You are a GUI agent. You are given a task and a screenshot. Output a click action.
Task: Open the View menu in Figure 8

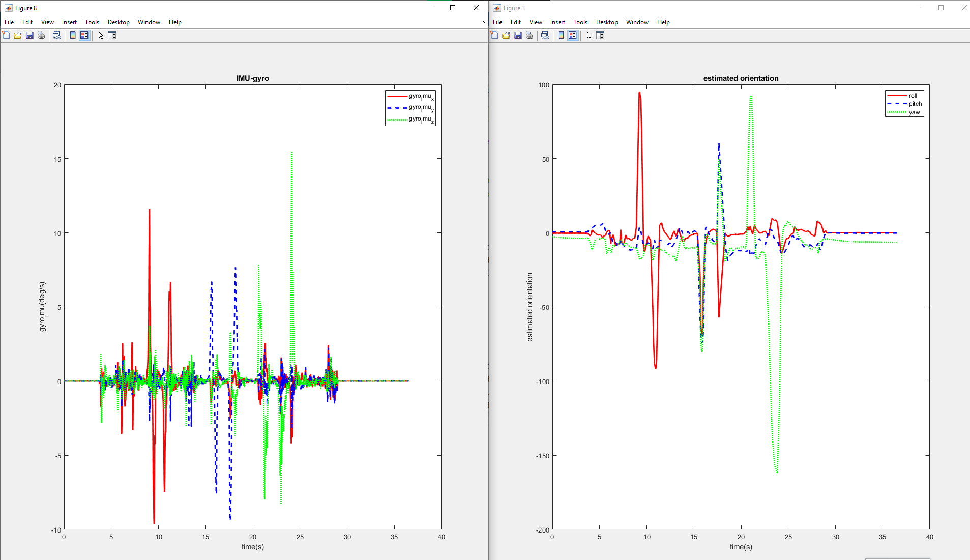pyautogui.click(x=47, y=22)
